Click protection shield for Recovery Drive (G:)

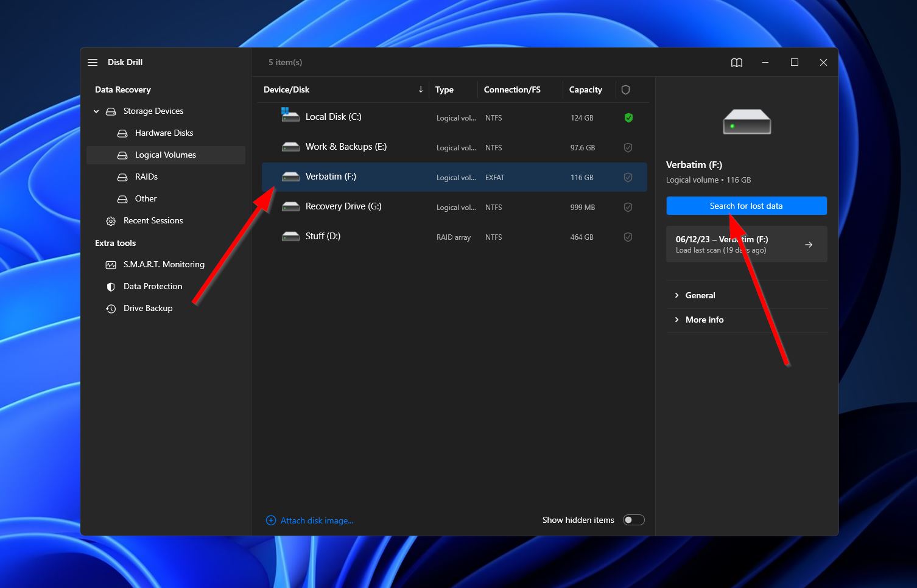pyautogui.click(x=628, y=207)
